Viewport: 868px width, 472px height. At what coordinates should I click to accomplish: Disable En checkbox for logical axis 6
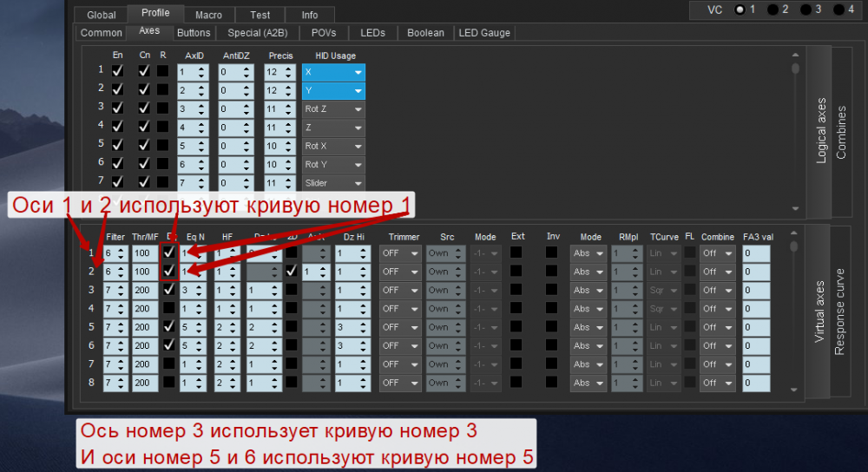click(x=117, y=163)
